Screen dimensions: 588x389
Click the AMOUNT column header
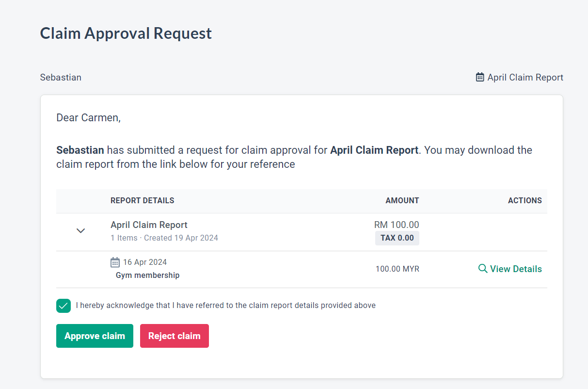tap(402, 200)
